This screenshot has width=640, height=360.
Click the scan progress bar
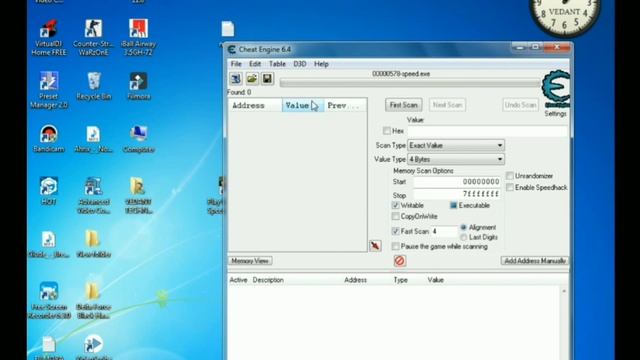coord(410,83)
